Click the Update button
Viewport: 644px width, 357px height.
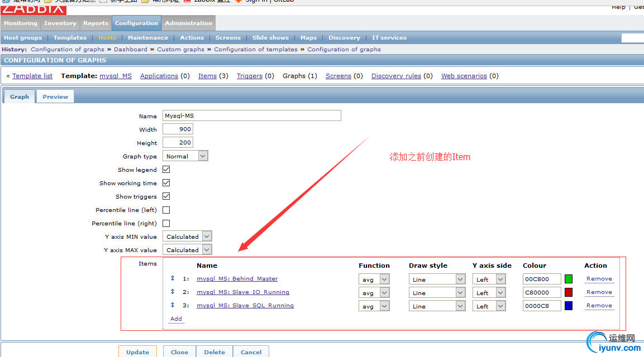[137, 351]
